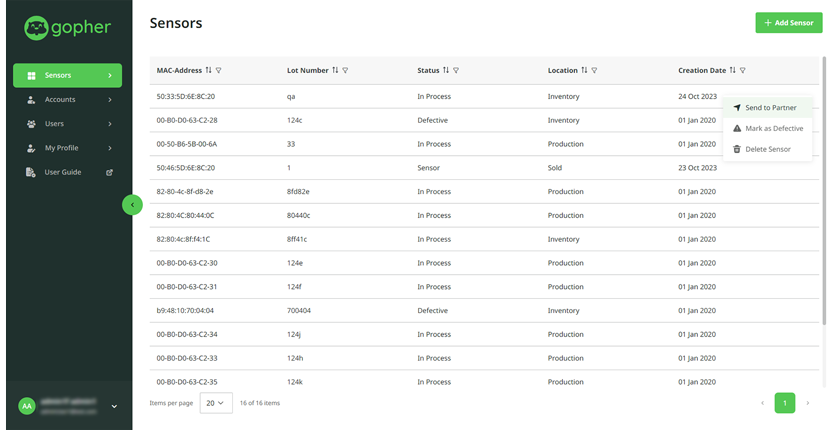Expand the user account menu chevron
Image resolution: width=834 pixels, height=430 pixels.
(x=114, y=406)
